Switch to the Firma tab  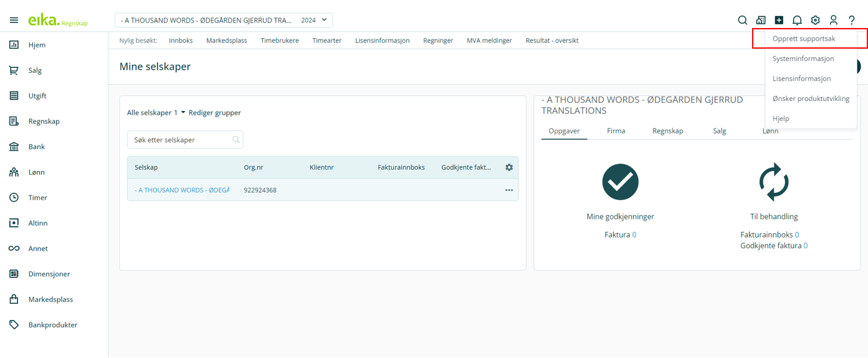click(x=616, y=131)
